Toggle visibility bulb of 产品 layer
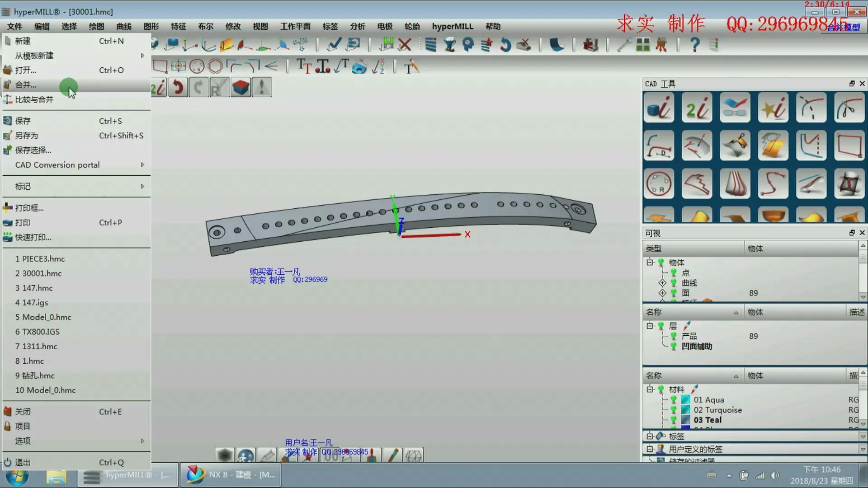 [x=674, y=336]
